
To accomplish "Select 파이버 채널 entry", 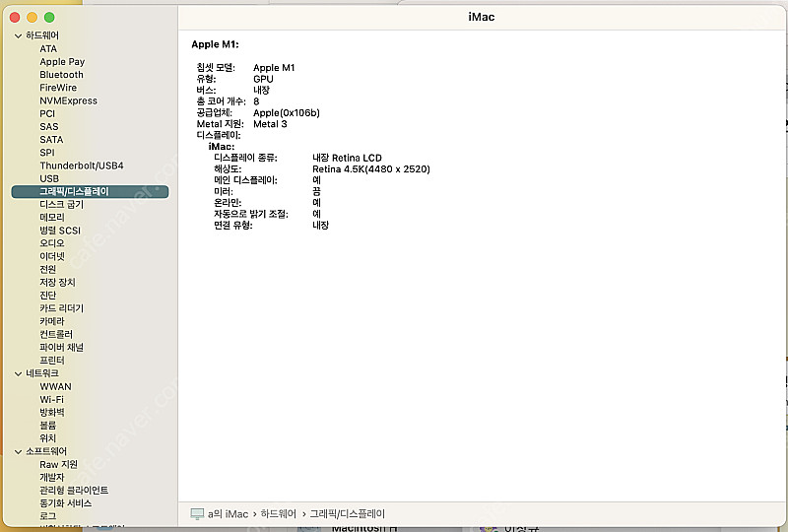I will pos(61,348).
